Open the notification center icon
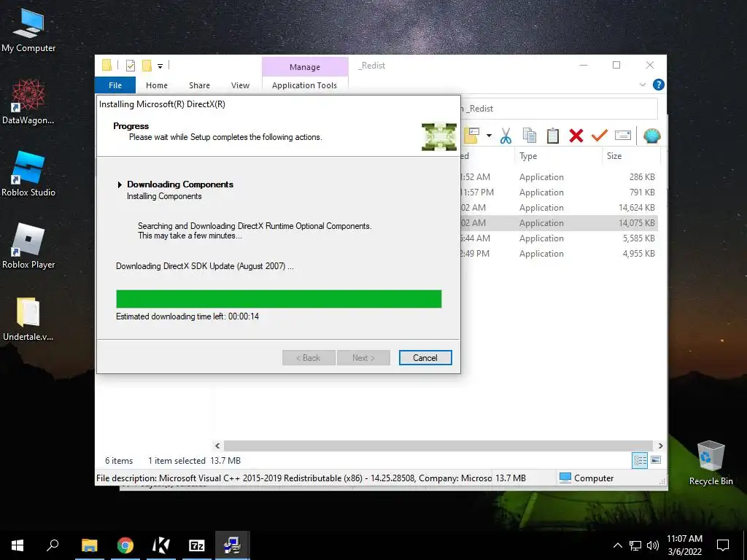This screenshot has width=747, height=560. pos(723,545)
